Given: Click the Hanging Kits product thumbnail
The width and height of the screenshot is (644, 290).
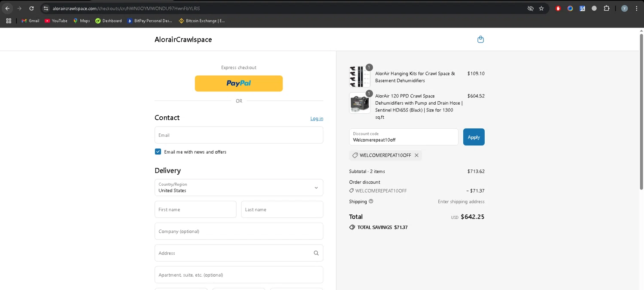Looking at the screenshot, I should tap(360, 77).
